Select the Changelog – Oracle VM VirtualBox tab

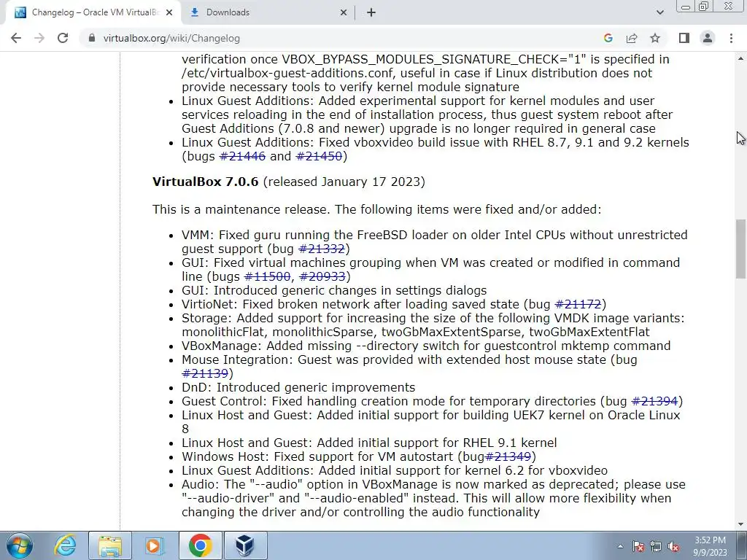point(93,13)
